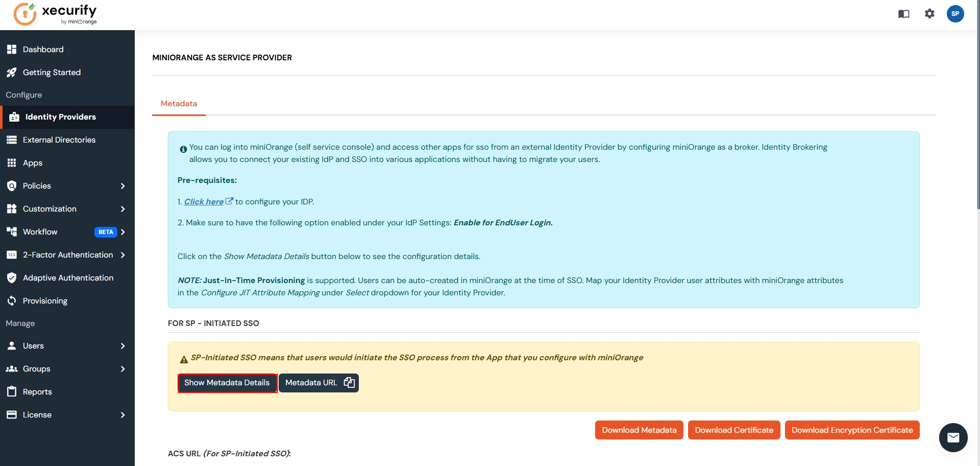Click the external link icon beside Click here

tap(229, 201)
